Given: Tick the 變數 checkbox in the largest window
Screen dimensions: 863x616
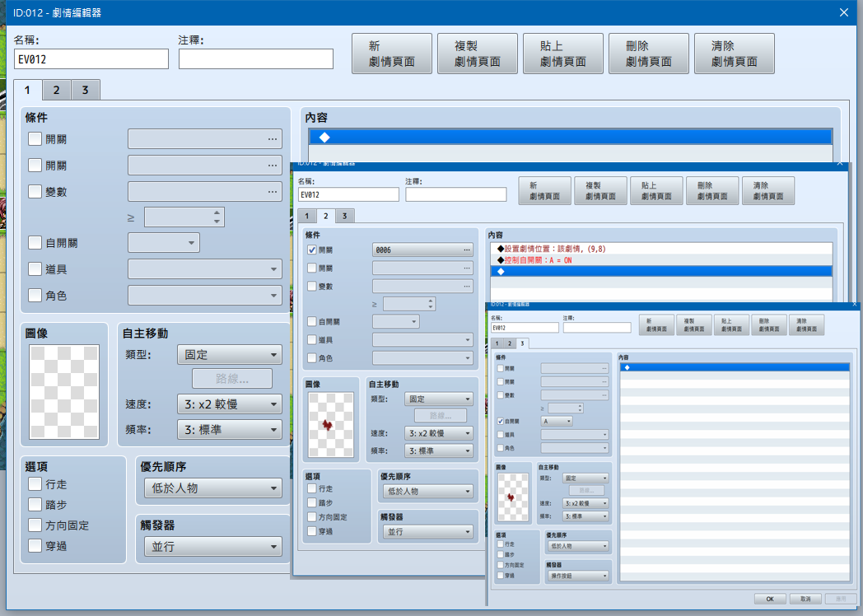Looking at the screenshot, I should click(x=35, y=191).
